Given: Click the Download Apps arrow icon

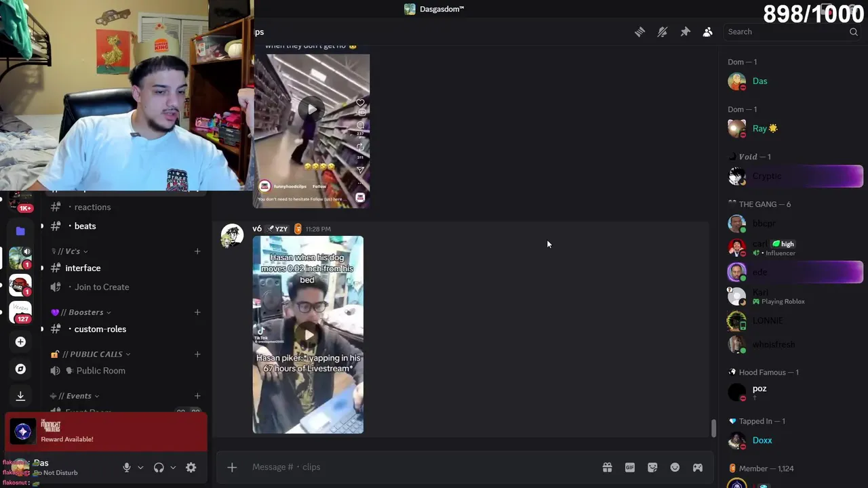Looking at the screenshot, I should (x=20, y=396).
